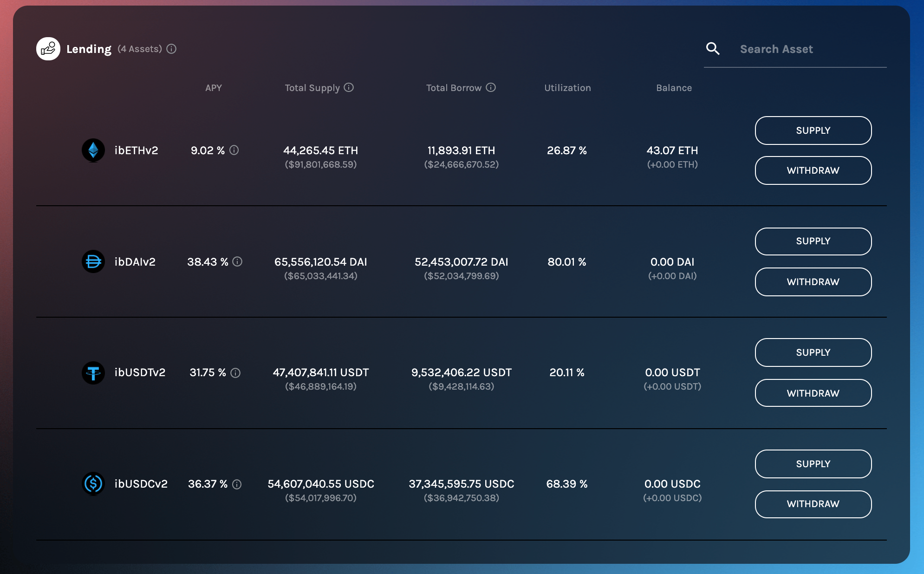This screenshot has height=574, width=924.
Task: Supply to the ibUSDTv2 pool
Action: click(x=813, y=352)
